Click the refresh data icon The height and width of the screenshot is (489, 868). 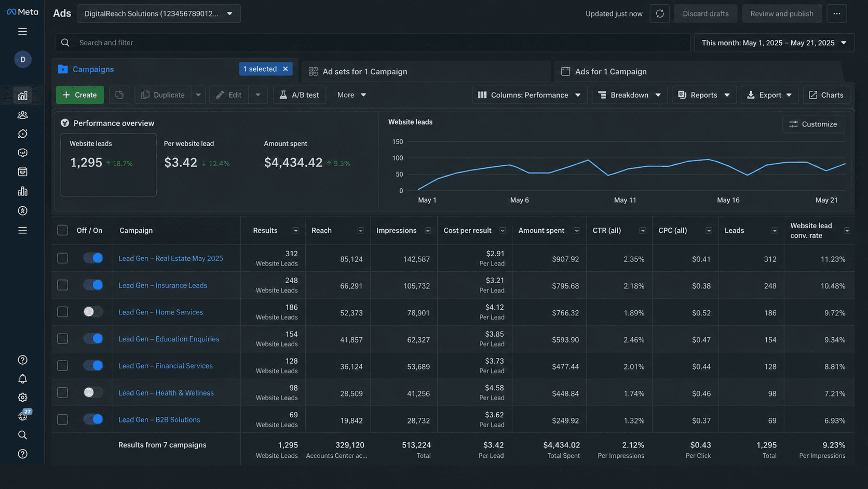[659, 14]
